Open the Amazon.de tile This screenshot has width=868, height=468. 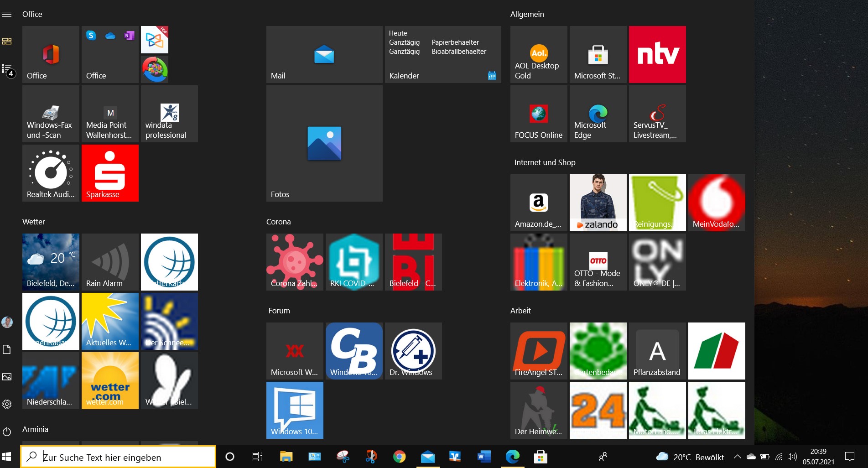coord(539,203)
